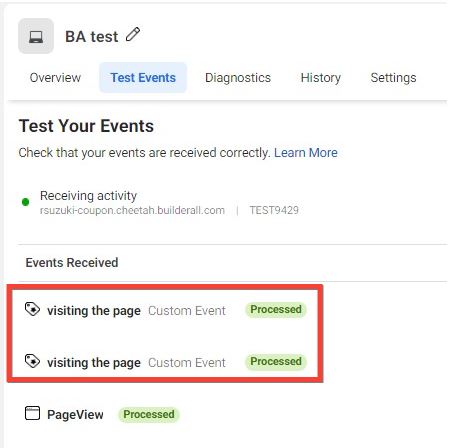
Task: Click Processed badge on first custom event
Action: 276,309
